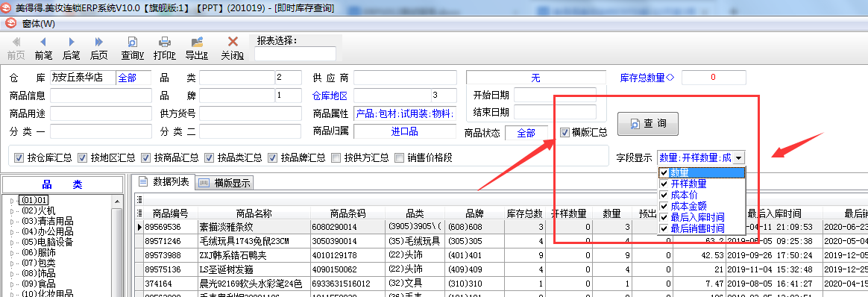Click the 结束日期 date field
This screenshot has width=868, height=297.
pos(556,113)
